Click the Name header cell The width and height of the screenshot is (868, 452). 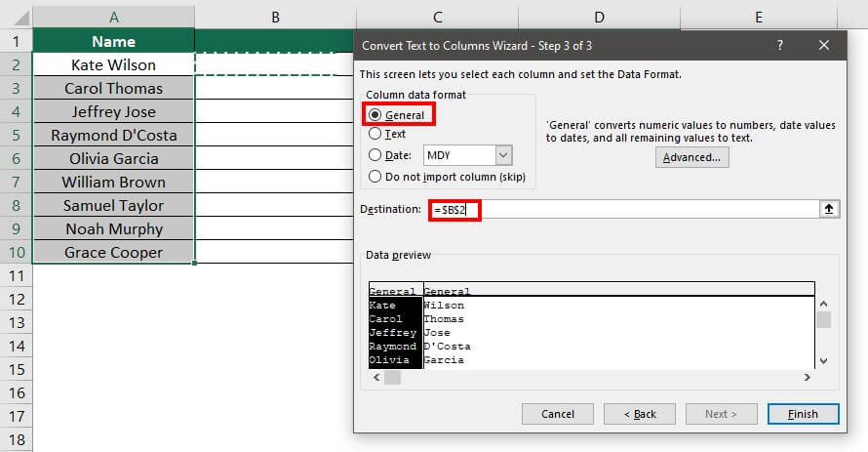coord(113,42)
